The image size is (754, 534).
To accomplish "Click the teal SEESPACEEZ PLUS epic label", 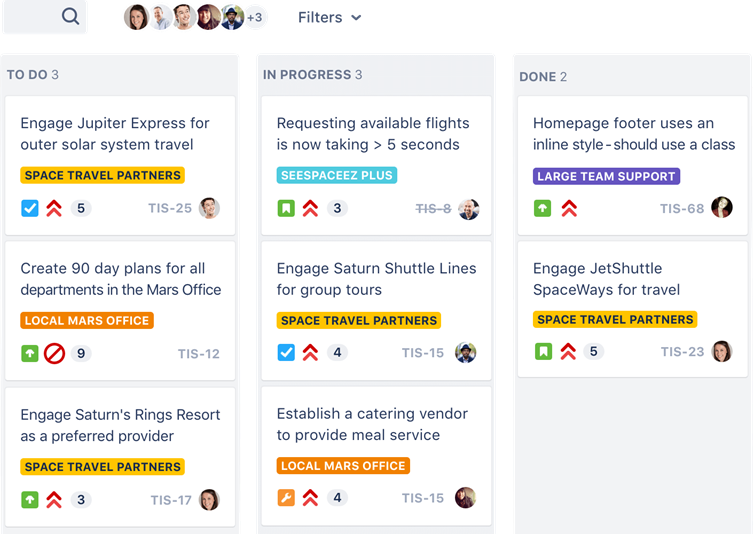I will [336, 175].
